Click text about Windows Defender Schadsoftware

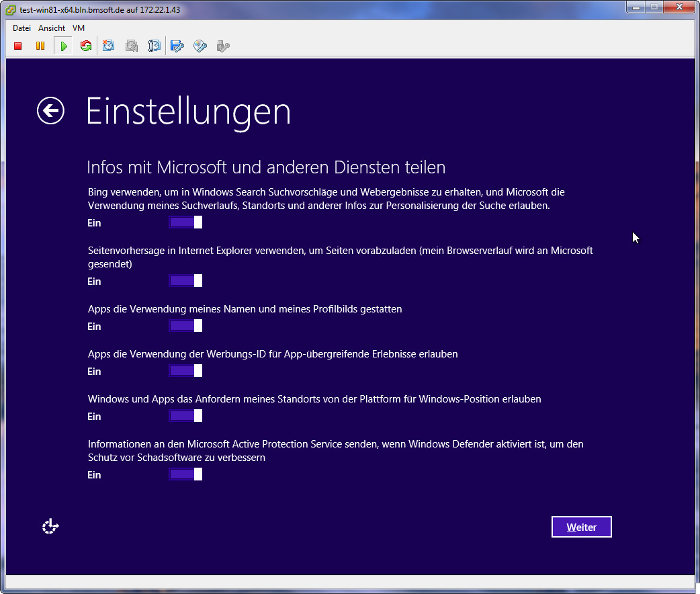(x=336, y=451)
